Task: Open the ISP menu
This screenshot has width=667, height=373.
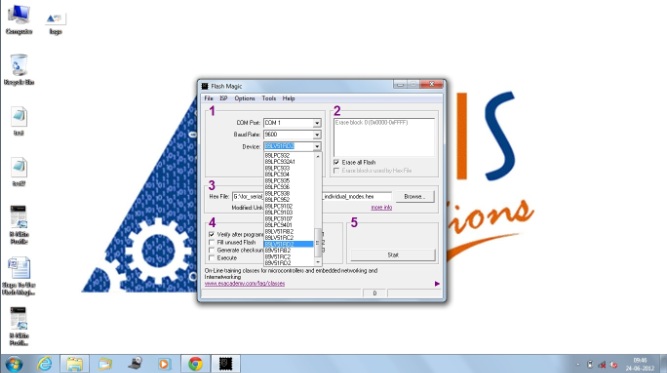Action: click(x=223, y=98)
